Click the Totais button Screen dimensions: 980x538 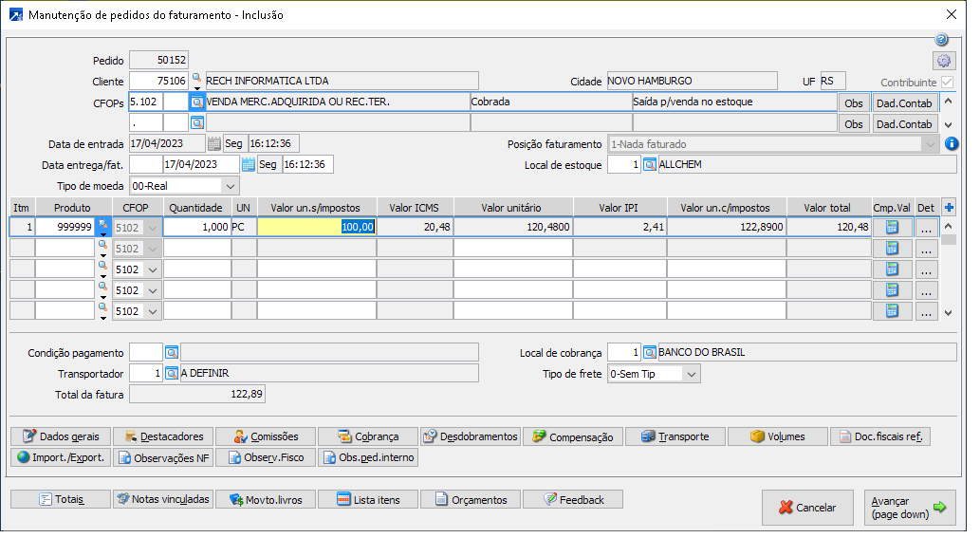[x=61, y=500]
